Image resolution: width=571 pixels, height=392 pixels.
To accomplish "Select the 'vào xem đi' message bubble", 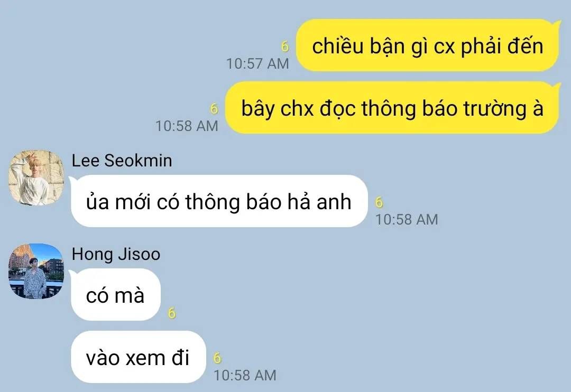I will click(x=137, y=357).
